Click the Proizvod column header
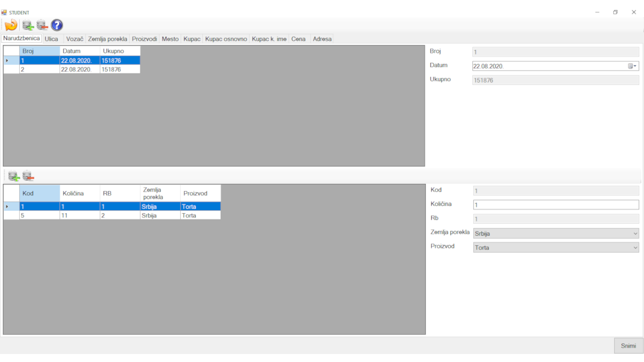The image size is (644, 362). tap(200, 193)
